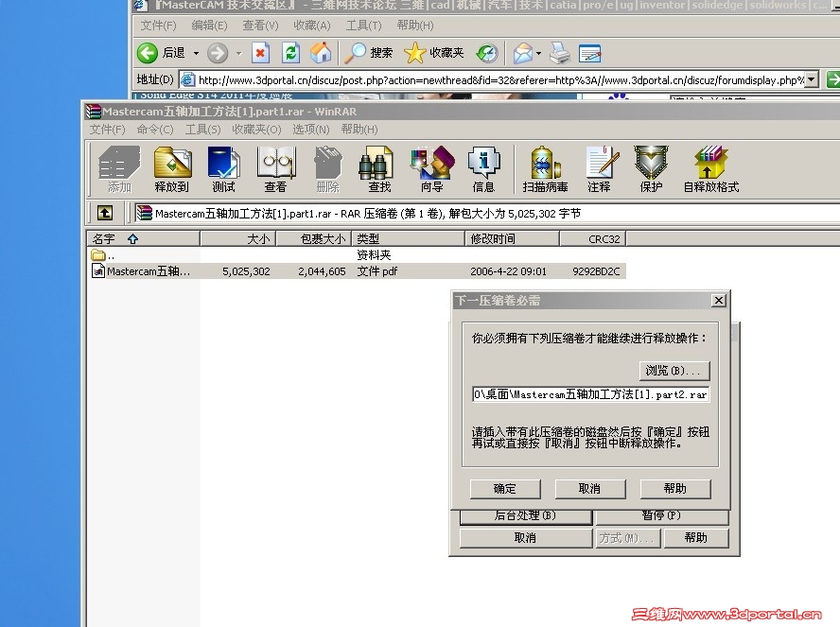The width and height of the screenshot is (840, 627).
Task: Click the Protect archive shield icon
Action: (651, 169)
